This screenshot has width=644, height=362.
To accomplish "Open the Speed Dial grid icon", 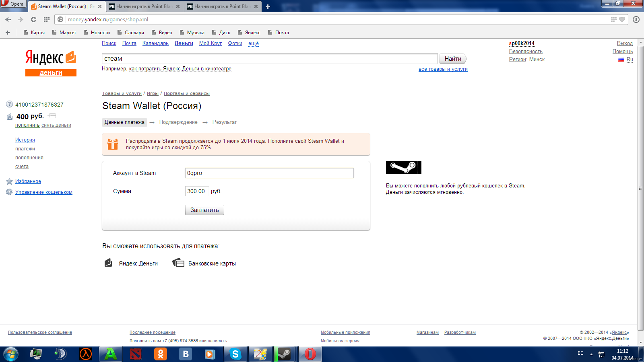I will coord(47,19).
